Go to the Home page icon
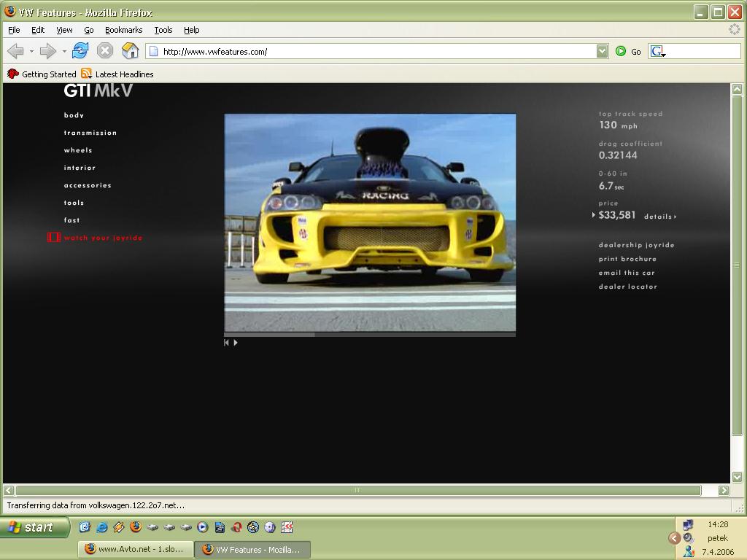 (x=130, y=50)
